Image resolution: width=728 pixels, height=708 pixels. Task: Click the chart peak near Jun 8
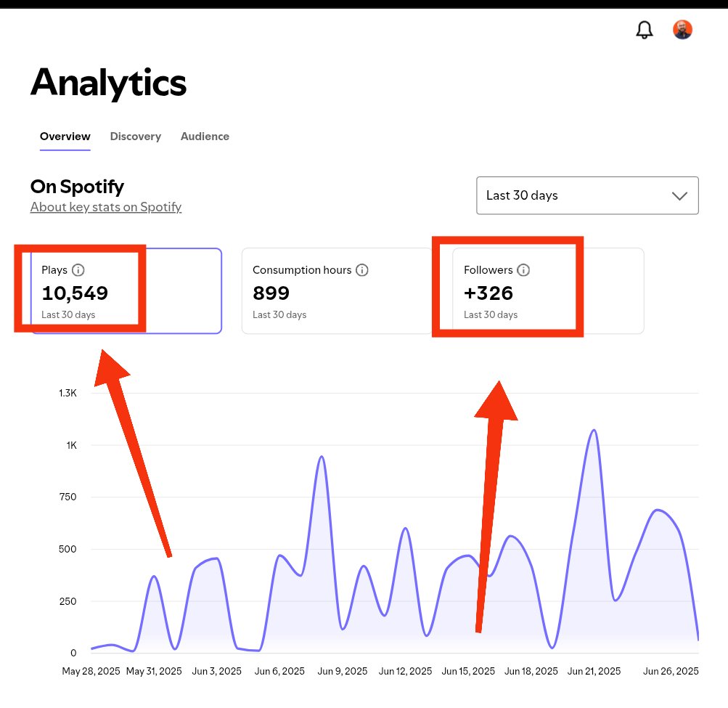click(x=322, y=457)
